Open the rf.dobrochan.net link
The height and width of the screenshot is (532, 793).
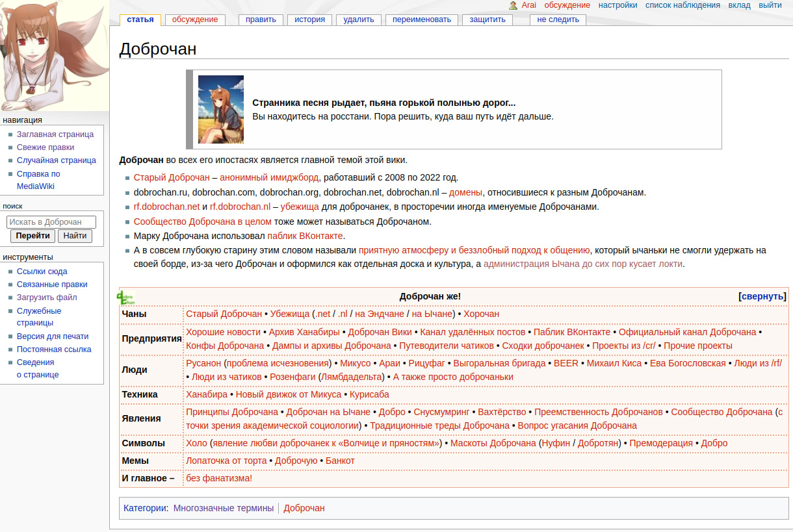(x=166, y=207)
